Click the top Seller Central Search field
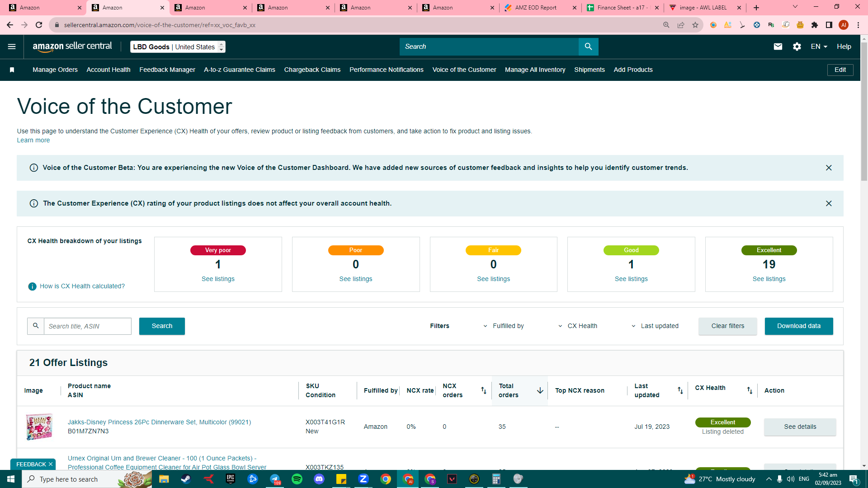The height and width of the screenshot is (488, 868). click(489, 47)
